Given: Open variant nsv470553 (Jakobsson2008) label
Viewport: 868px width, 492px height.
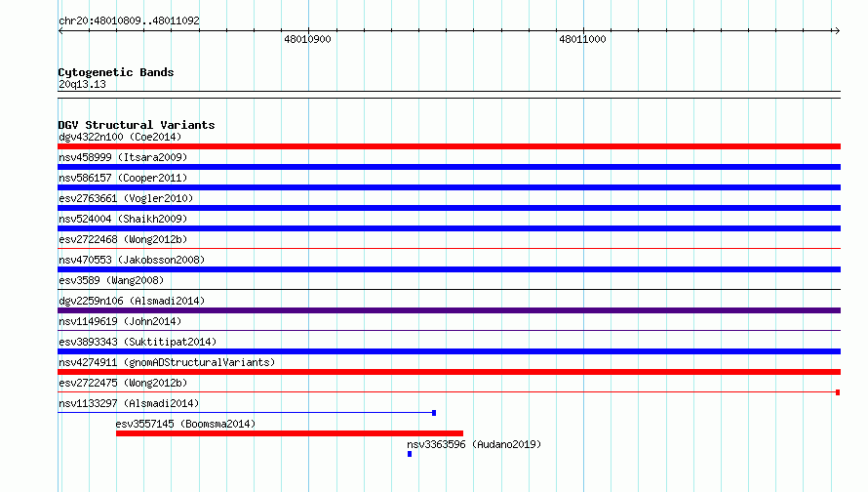Looking at the screenshot, I should coord(132,260).
